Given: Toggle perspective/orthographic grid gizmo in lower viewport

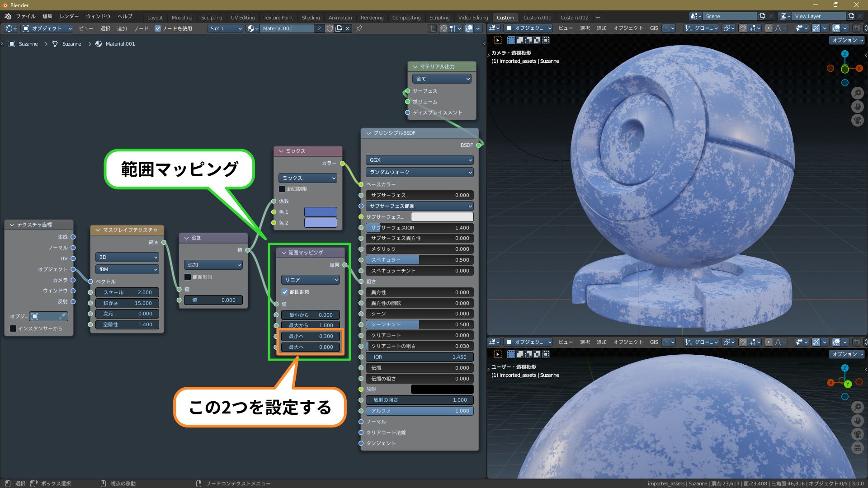Looking at the screenshot, I should coord(858,448).
